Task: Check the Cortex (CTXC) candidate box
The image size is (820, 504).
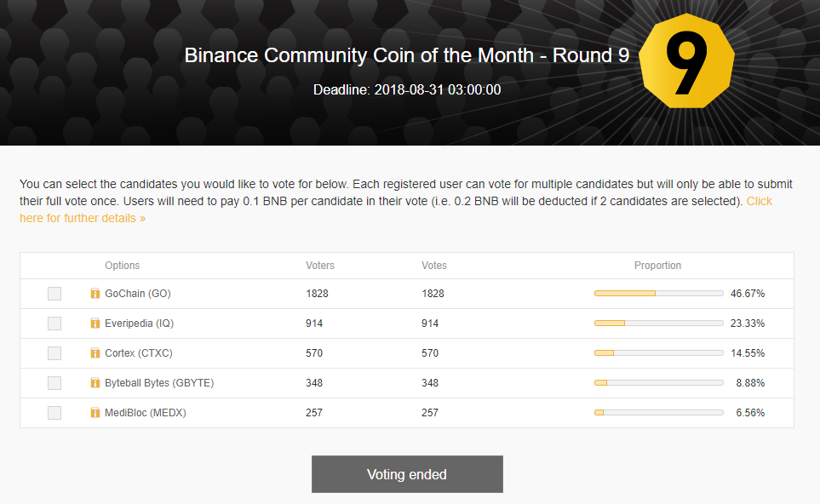Action: 54,353
